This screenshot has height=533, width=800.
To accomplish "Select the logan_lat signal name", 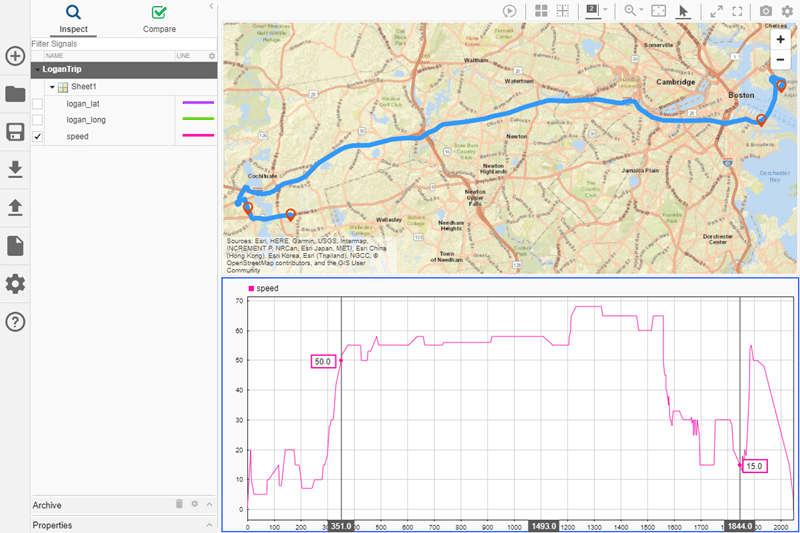I will tap(83, 104).
